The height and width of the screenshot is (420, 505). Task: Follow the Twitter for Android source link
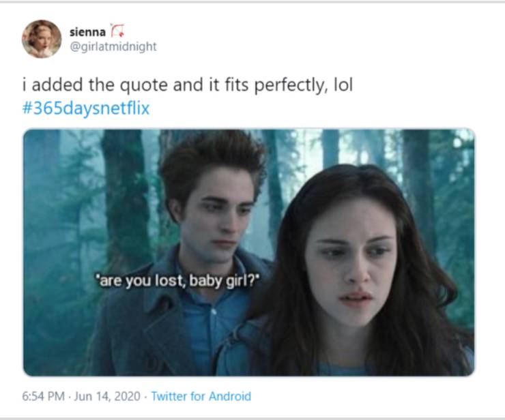201,396
